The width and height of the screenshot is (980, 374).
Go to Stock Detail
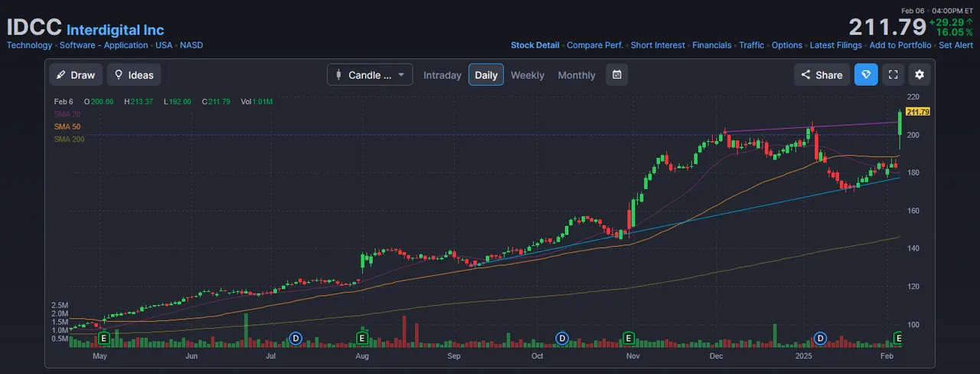(x=535, y=45)
